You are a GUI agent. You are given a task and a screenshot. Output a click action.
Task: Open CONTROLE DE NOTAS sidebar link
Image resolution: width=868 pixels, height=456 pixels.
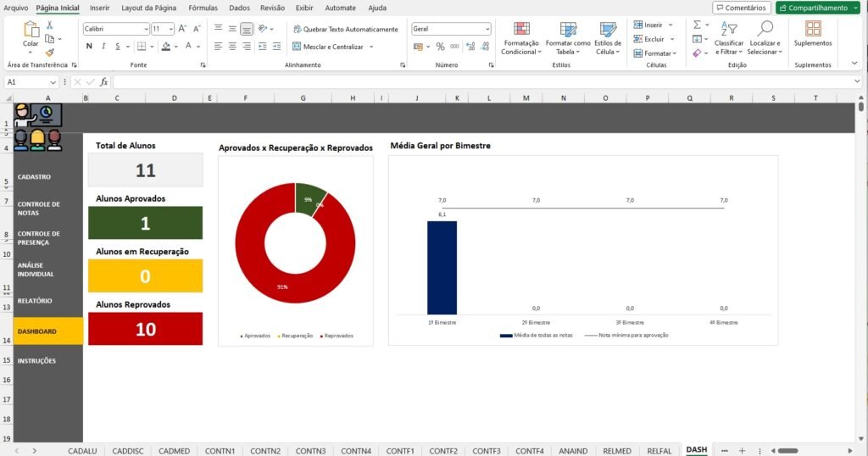click(x=39, y=209)
